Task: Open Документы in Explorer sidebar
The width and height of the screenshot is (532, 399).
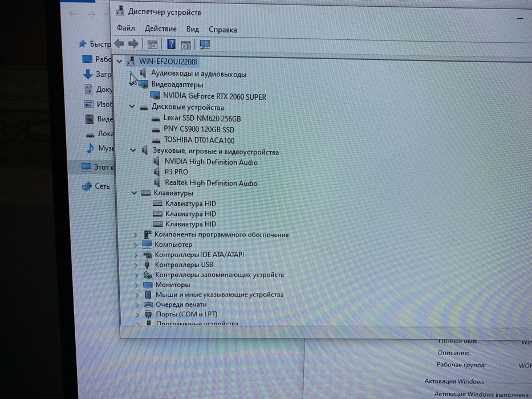Action: [x=98, y=89]
